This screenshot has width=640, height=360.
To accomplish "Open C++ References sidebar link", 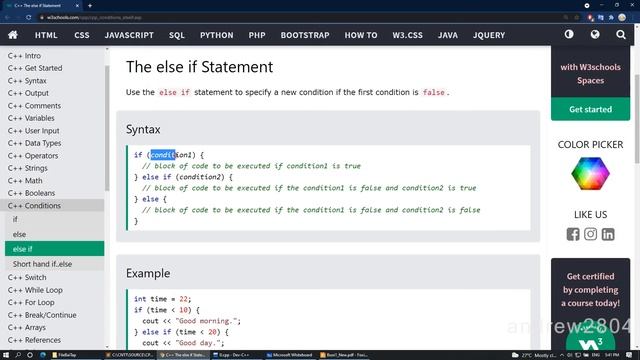I will pyautogui.click(x=34, y=340).
